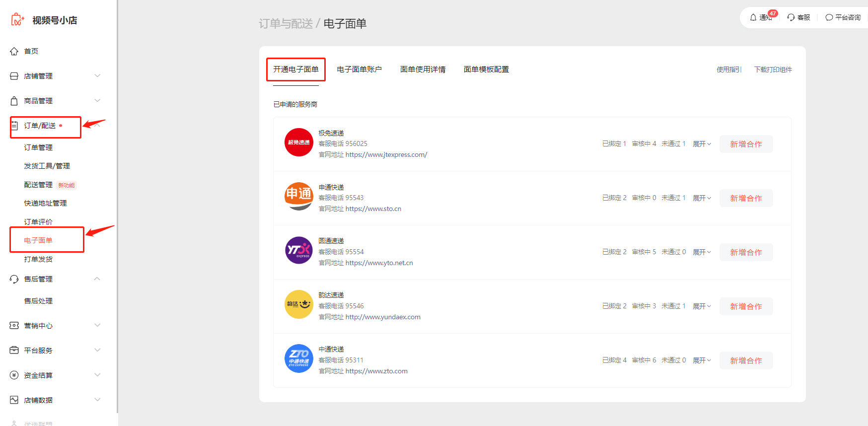
Task: Click the home icon beside 首页
Action: tap(14, 51)
